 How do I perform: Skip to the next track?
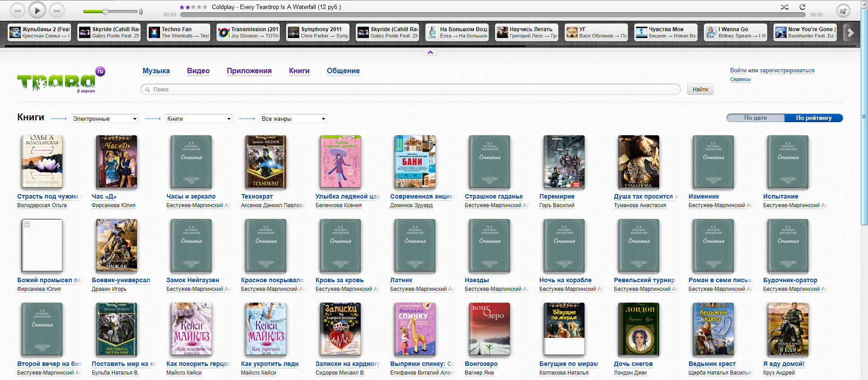[57, 10]
